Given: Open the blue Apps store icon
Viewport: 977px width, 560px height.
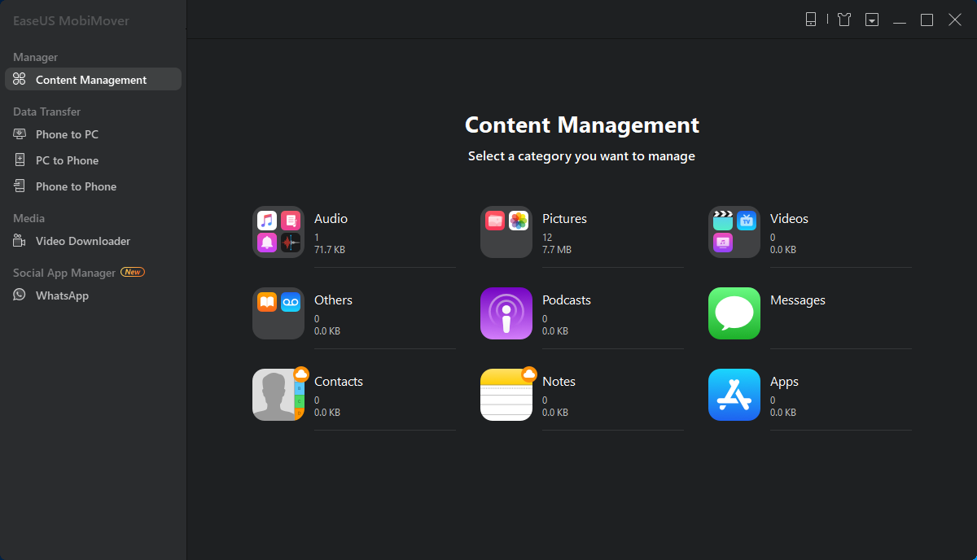Looking at the screenshot, I should 734,395.
